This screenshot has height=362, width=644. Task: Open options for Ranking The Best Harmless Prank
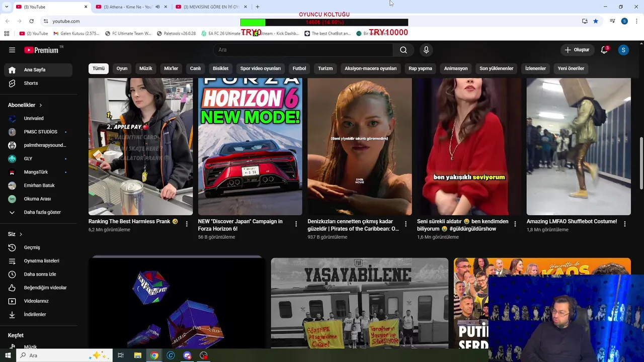click(x=187, y=224)
